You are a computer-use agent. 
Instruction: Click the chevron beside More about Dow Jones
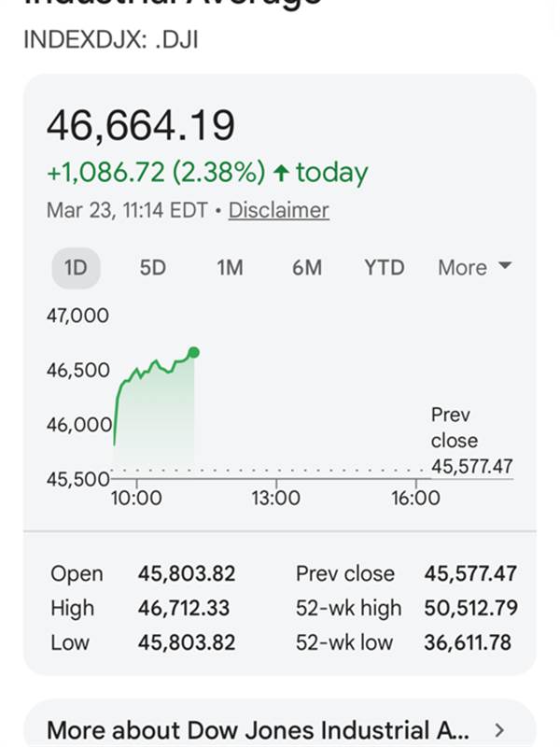click(499, 729)
